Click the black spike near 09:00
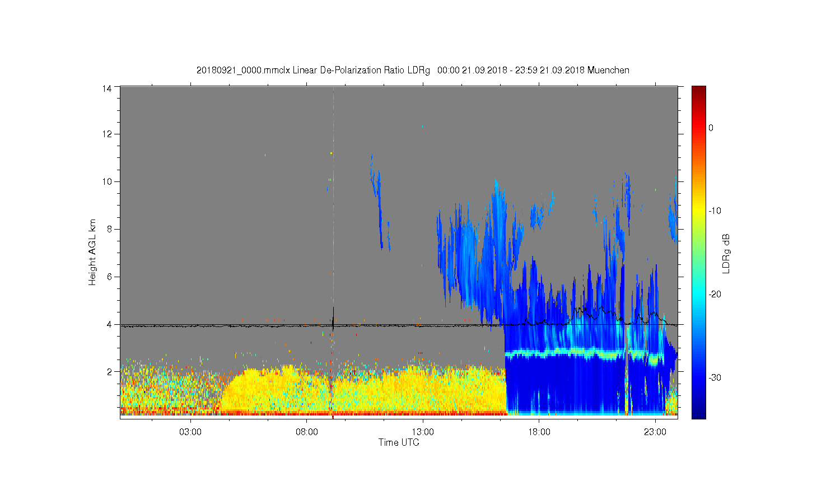 pyautogui.click(x=333, y=318)
